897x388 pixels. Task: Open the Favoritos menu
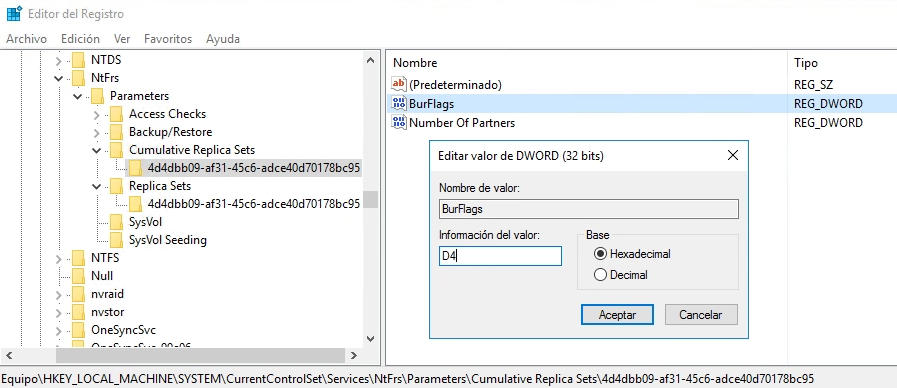pos(168,39)
